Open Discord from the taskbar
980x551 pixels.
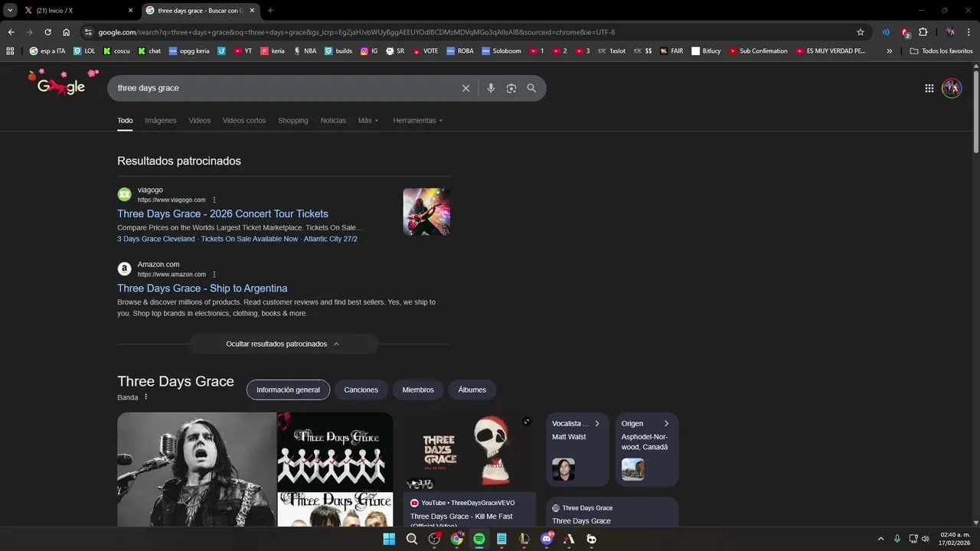pos(547,539)
